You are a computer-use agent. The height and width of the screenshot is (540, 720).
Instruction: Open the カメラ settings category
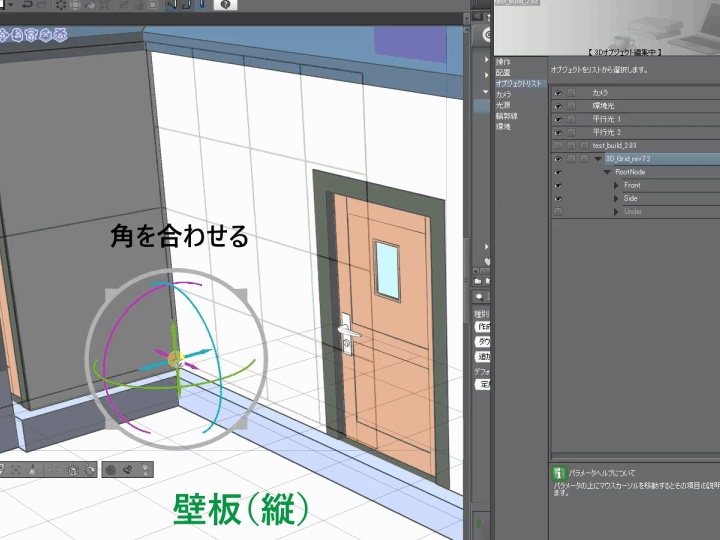(503, 94)
